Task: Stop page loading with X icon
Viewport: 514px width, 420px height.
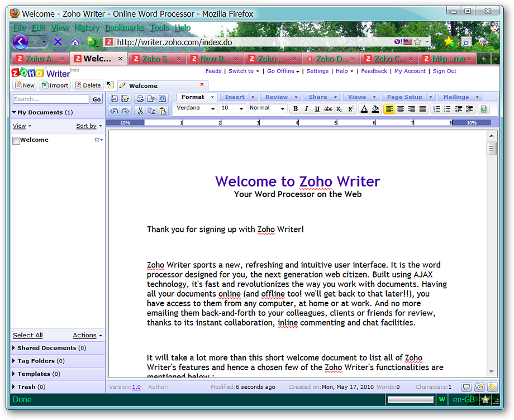Action: pyautogui.click(x=58, y=41)
